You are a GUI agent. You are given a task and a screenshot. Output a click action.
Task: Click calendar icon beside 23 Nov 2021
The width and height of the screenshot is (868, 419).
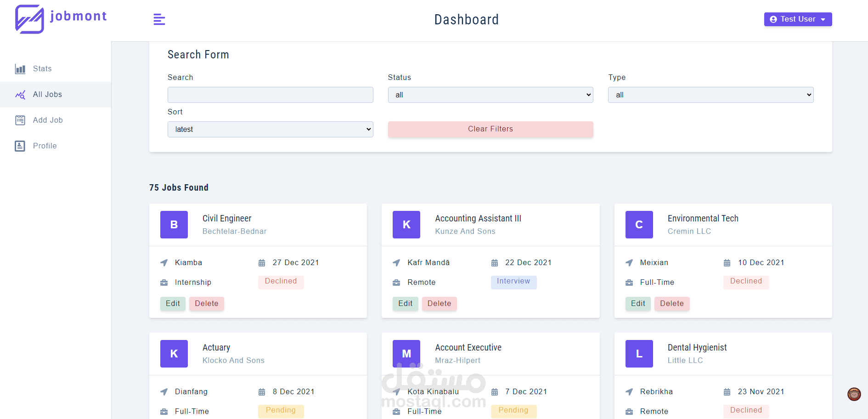point(727,392)
